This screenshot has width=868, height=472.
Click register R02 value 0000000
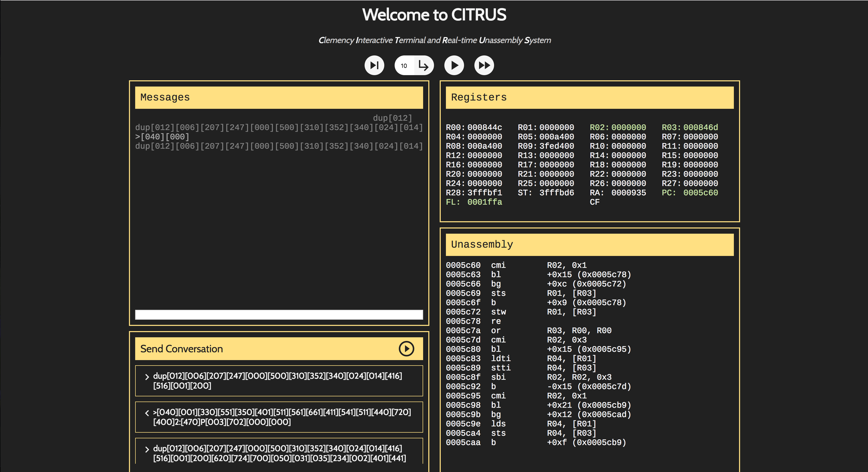(629, 127)
